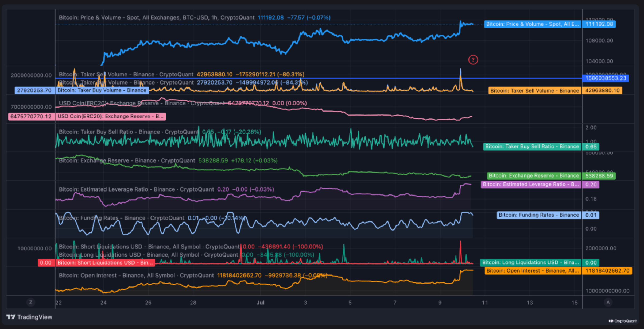Click the 'Jul' label on the time axis

click(261, 303)
